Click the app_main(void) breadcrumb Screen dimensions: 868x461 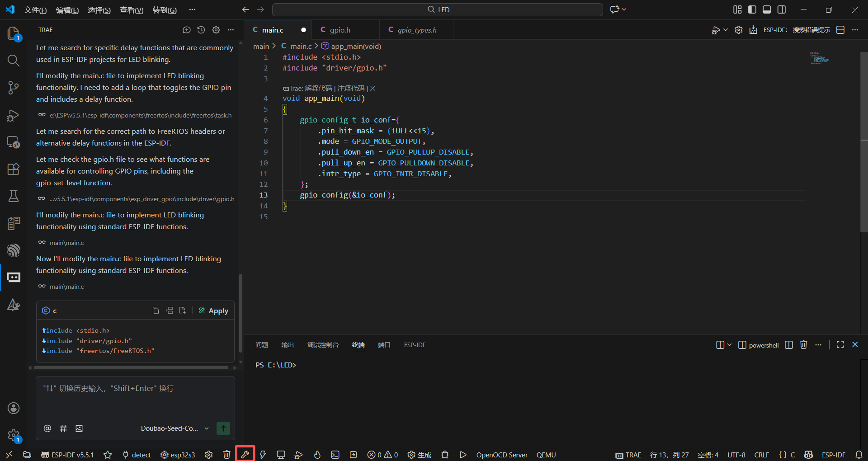click(351, 46)
